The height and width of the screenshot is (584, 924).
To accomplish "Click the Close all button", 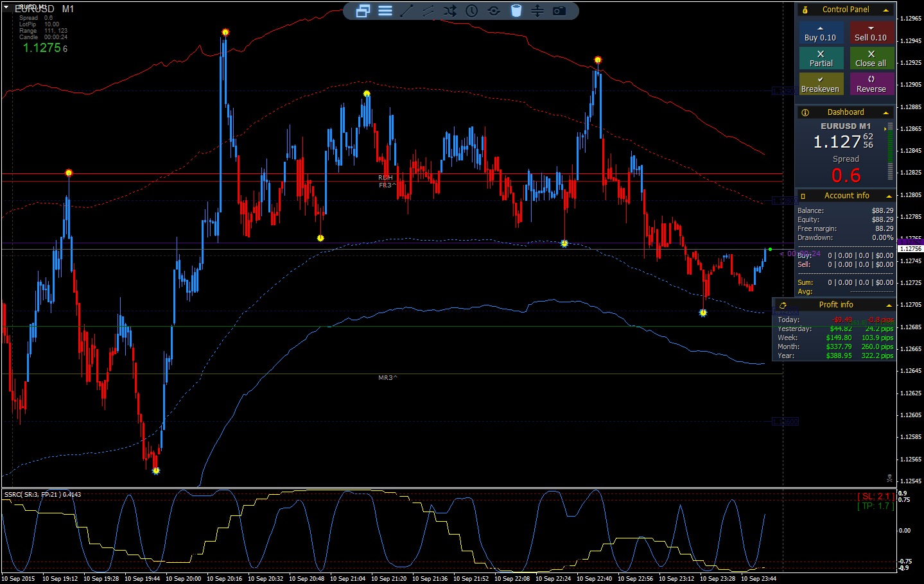I will point(871,58).
